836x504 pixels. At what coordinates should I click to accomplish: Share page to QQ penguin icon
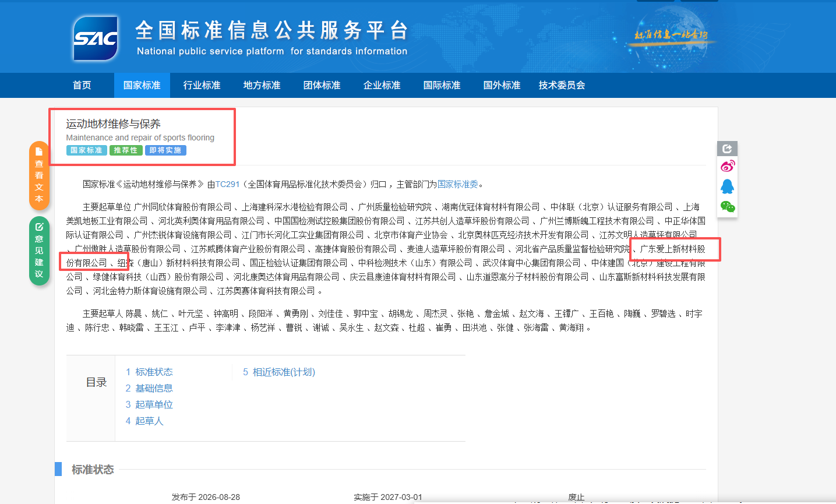[x=728, y=186]
